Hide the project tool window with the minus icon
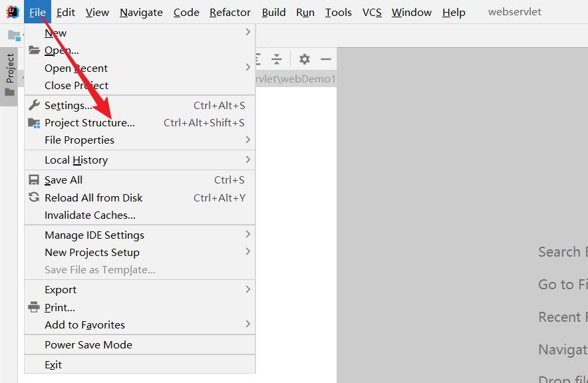Screen dimensions: 588x383 pyautogui.click(x=326, y=59)
